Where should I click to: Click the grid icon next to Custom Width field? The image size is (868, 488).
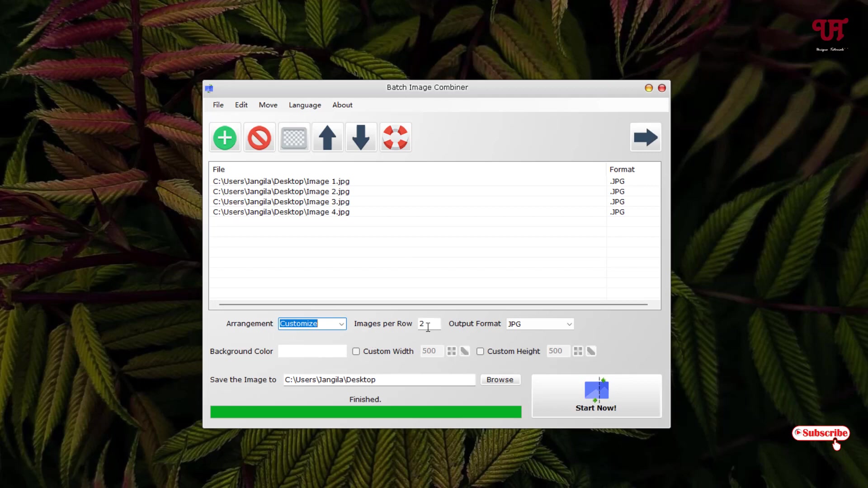click(451, 351)
